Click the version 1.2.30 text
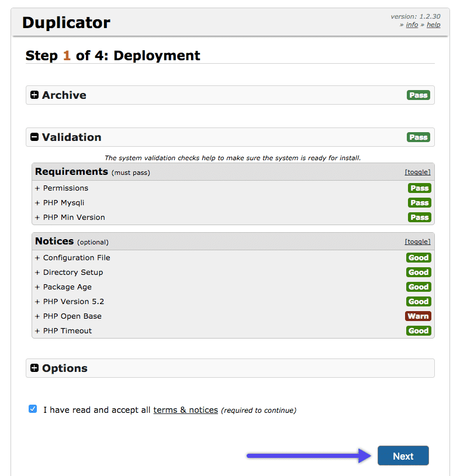Image resolution: width=460 pixels, height=476 pixels. 416,16
